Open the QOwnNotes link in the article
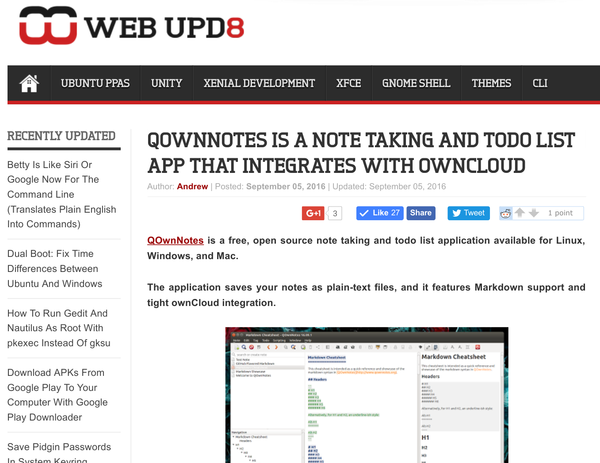Screen dimensions: 600x463 pyautogui.click(x=175, y=240)
